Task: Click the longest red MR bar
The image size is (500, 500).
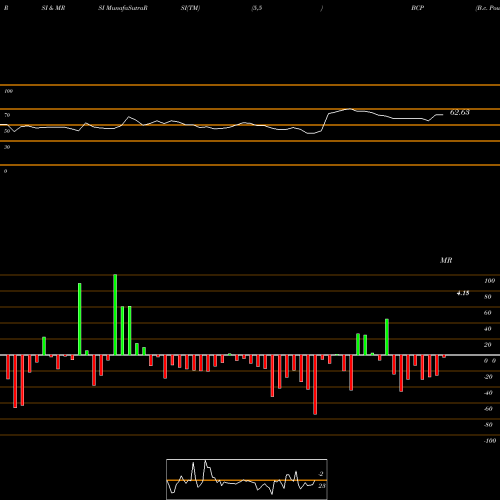Action: tap(315, 385)
